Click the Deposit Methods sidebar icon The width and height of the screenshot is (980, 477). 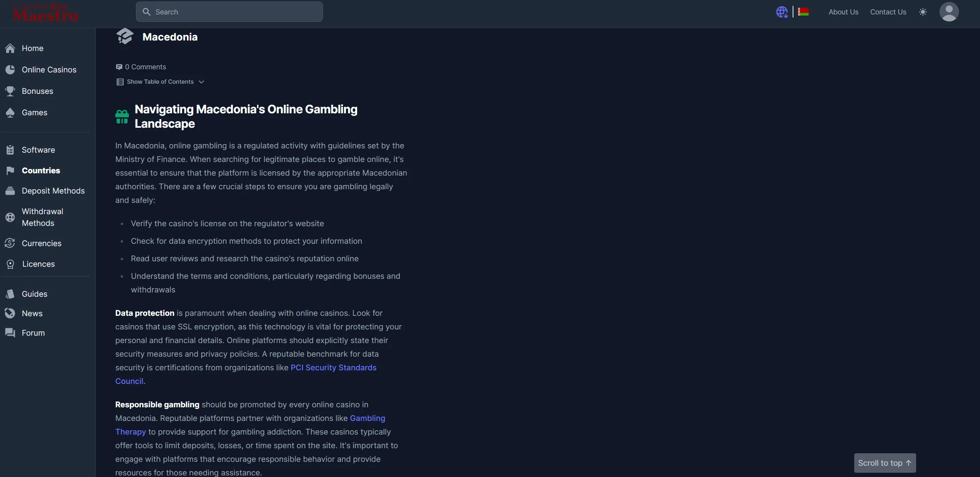click(10, 191)
